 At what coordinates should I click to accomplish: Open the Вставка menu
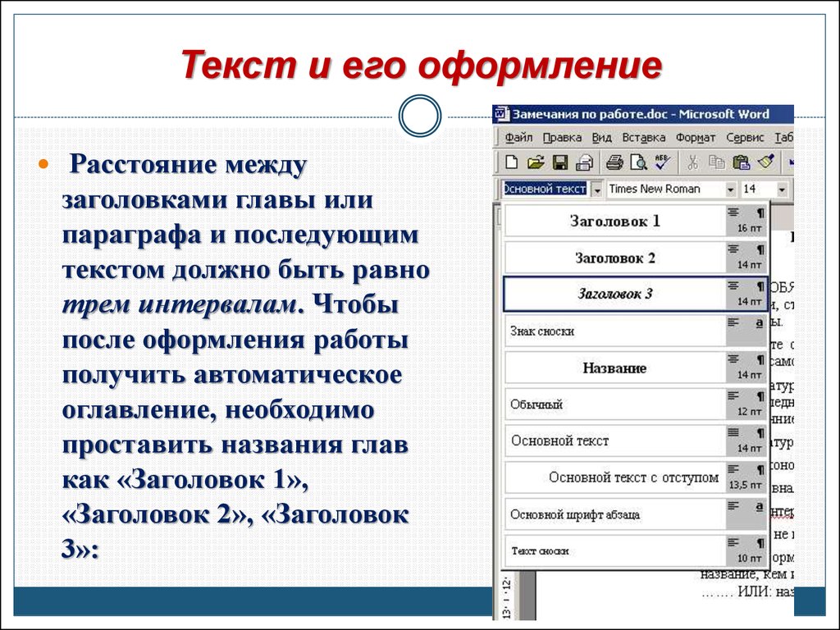643,138
